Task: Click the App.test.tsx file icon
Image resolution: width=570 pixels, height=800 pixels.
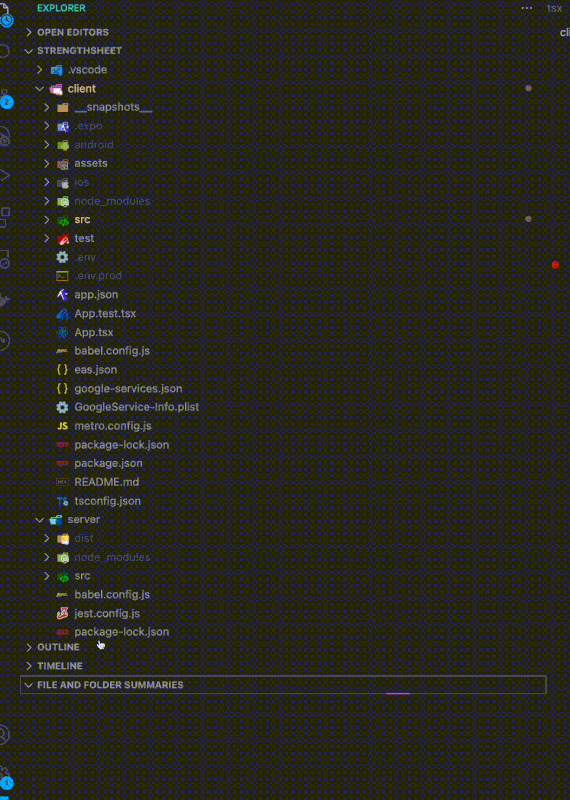Action: pos(62,314)
